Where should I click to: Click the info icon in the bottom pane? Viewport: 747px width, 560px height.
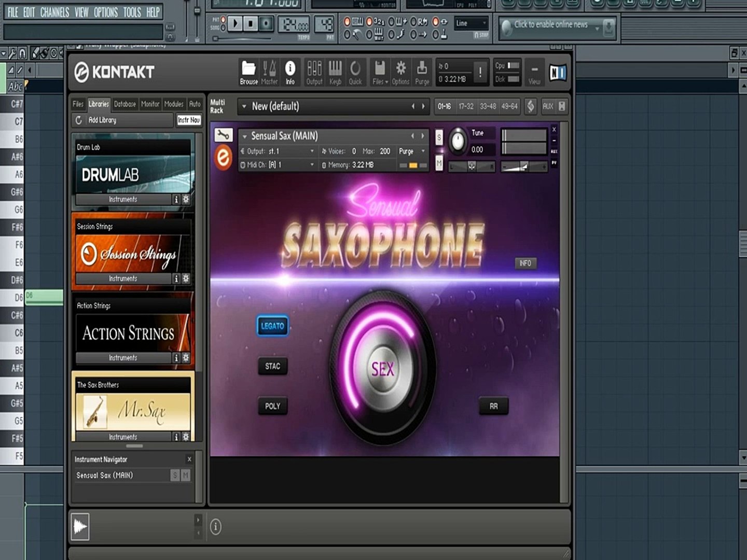[x=216, y=527]
